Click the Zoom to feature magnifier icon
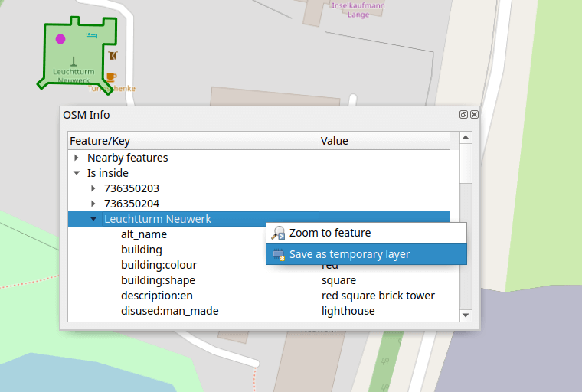The image size is (582, 392). pos(279,233)
